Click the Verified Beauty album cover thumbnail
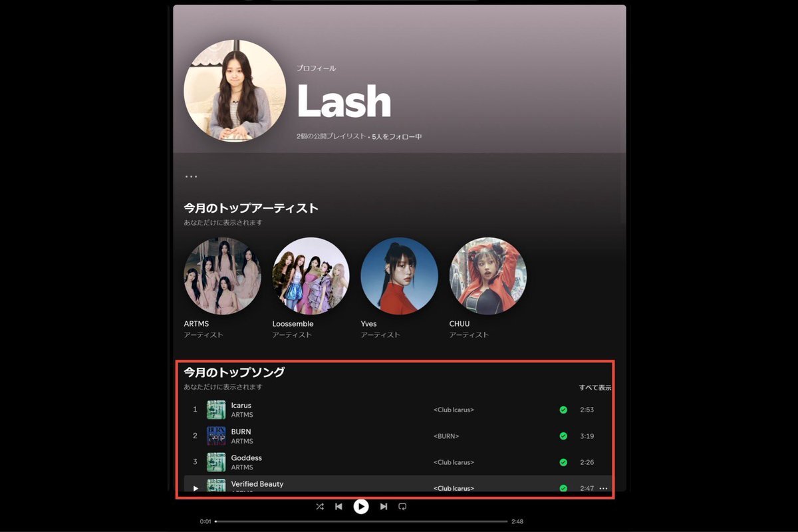The image size is (798, 532). (216, 486)
